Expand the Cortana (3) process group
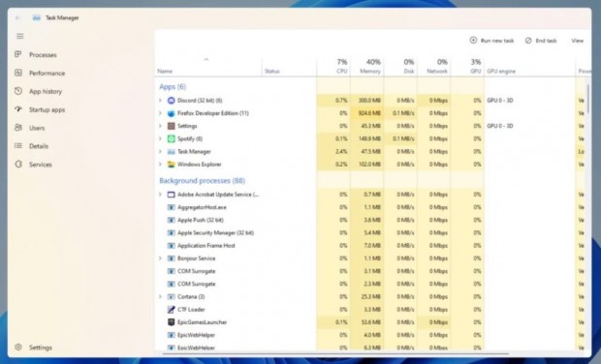 click(x=160, y=296)
